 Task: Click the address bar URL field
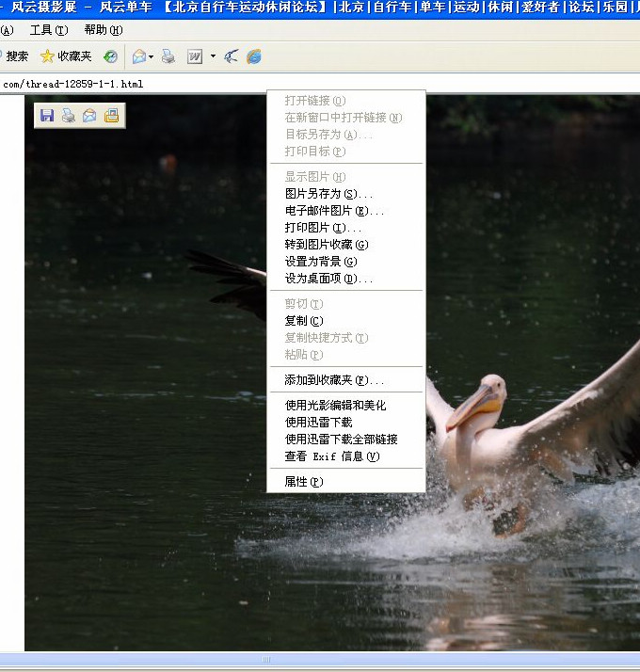320,84
